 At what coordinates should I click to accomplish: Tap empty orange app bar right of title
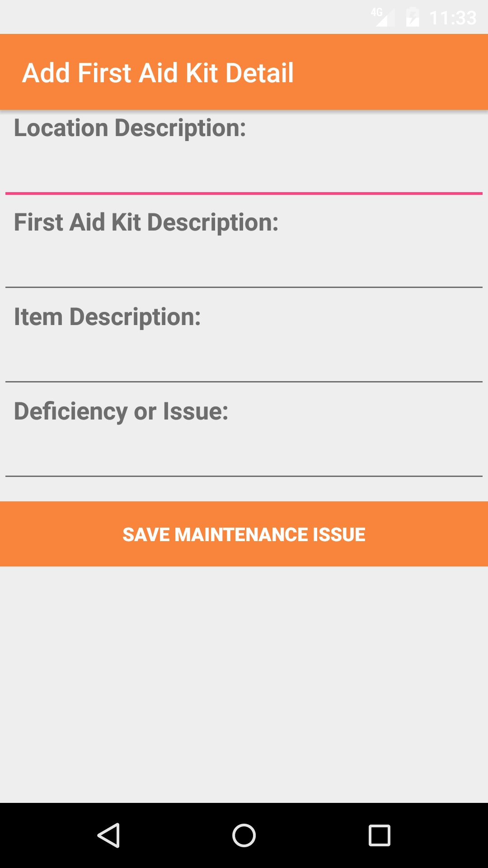tap(393, 72)
